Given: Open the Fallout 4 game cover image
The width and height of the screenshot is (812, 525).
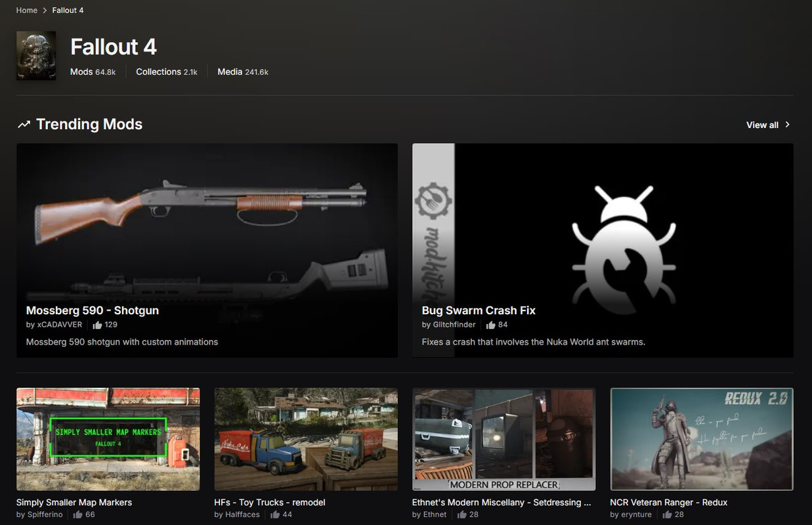Looking at the screenshot, I should point(36,56).
